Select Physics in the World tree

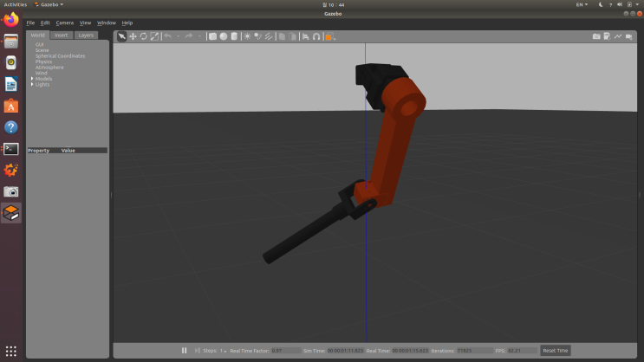coord(43,61)
